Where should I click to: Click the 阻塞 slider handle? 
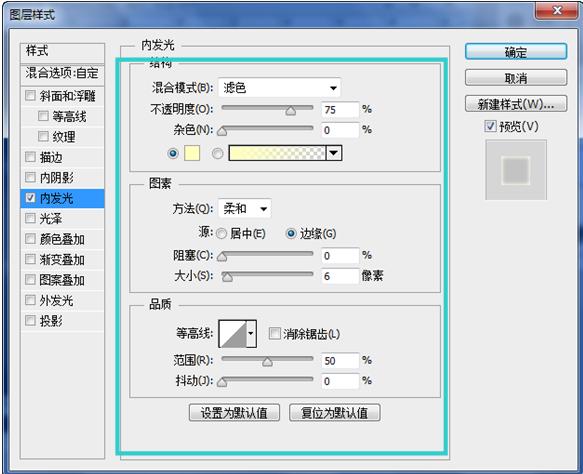pyautogui.click(x=222, y=257)
